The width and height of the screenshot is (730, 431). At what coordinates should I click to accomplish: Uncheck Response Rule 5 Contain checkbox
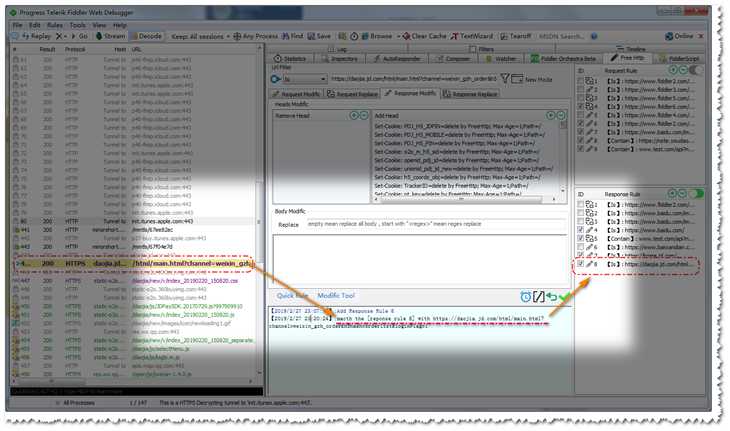point(581,238)
